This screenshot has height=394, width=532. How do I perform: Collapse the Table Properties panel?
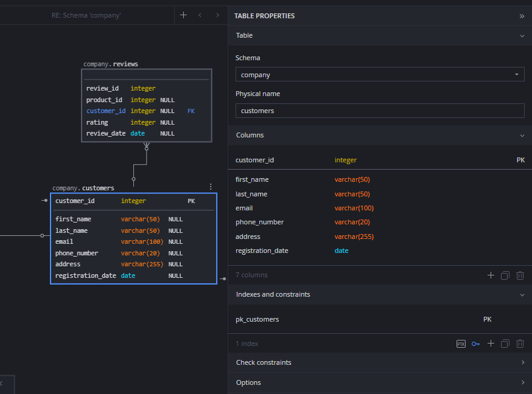tap(522, 16)
